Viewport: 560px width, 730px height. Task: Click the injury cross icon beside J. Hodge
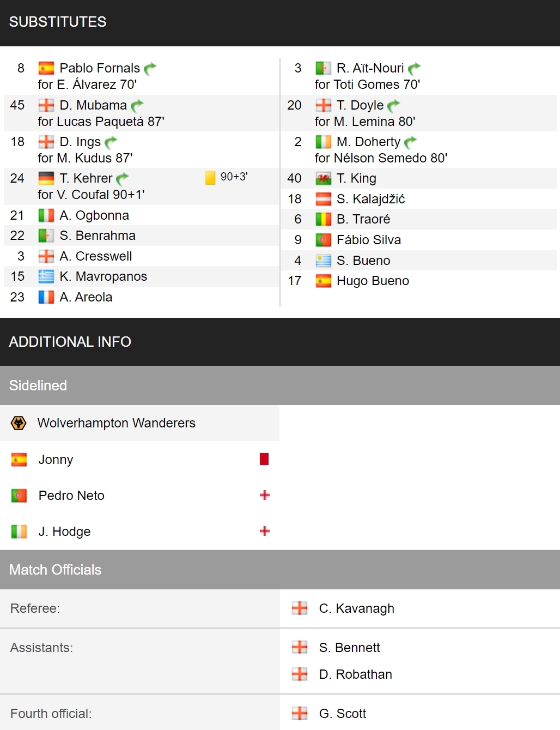[265, 531]
